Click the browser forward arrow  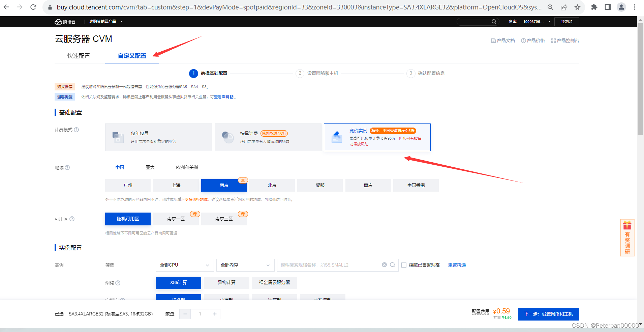(x=20, y=7)
